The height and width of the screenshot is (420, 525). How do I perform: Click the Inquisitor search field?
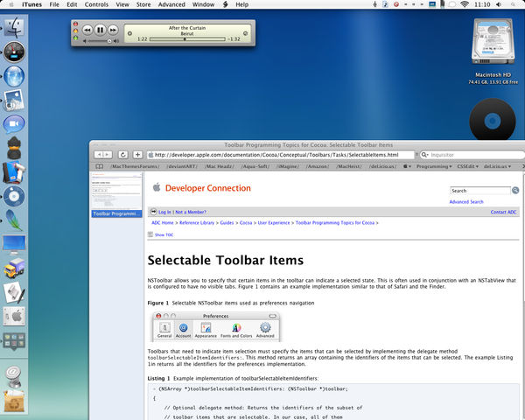point(472,155)
